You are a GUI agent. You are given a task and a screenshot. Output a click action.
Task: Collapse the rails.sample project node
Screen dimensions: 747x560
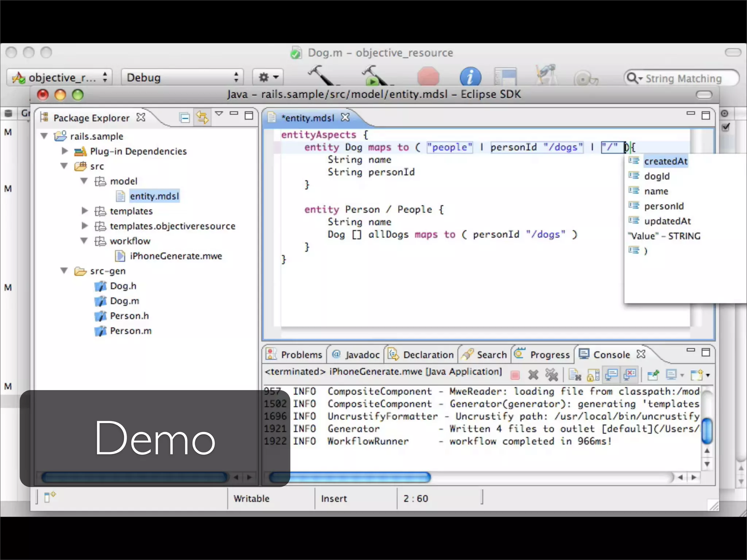point(44,136)
